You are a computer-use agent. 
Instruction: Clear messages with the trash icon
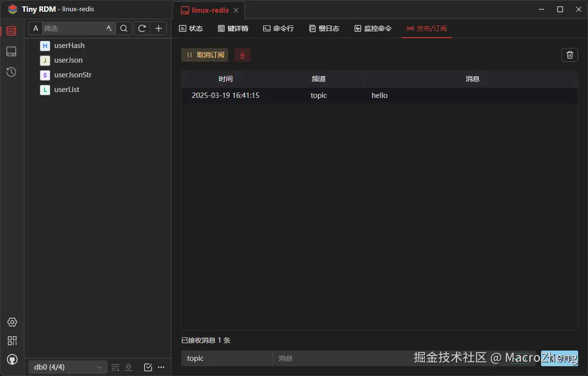click(570, 55)
